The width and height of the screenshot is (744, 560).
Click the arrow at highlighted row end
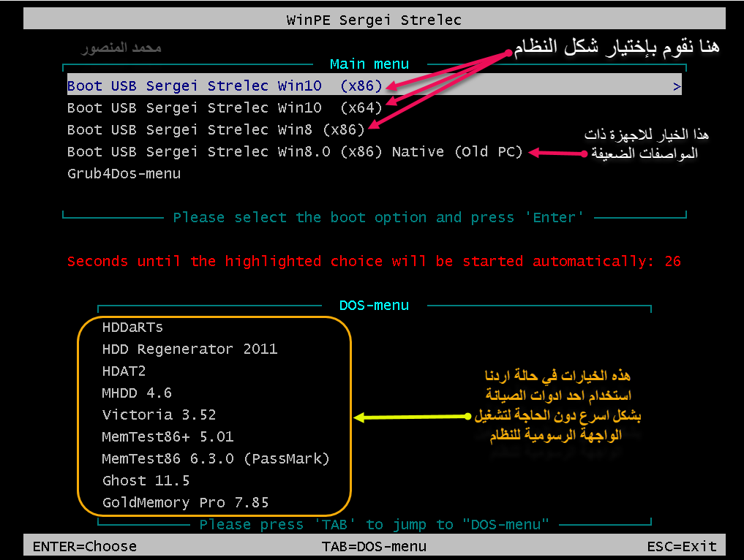[677, 86]
